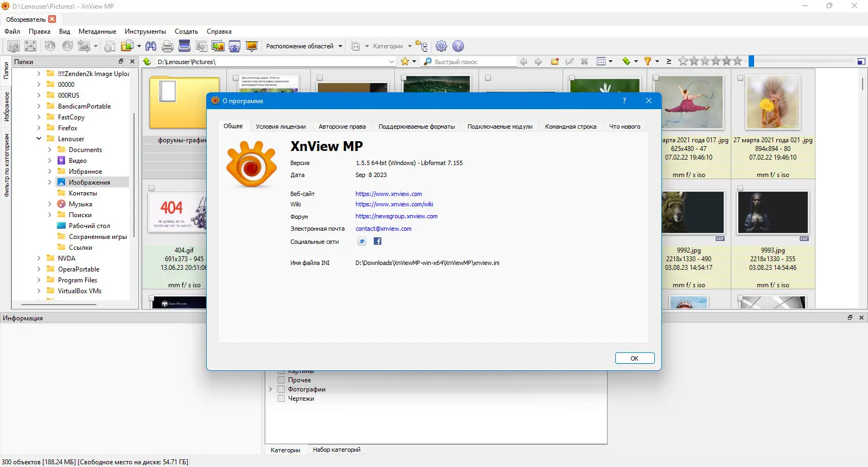The width and height of the screenshot is (868, 467).
Task: Switch to Условия лицензии tab
Action: (280, 127)
